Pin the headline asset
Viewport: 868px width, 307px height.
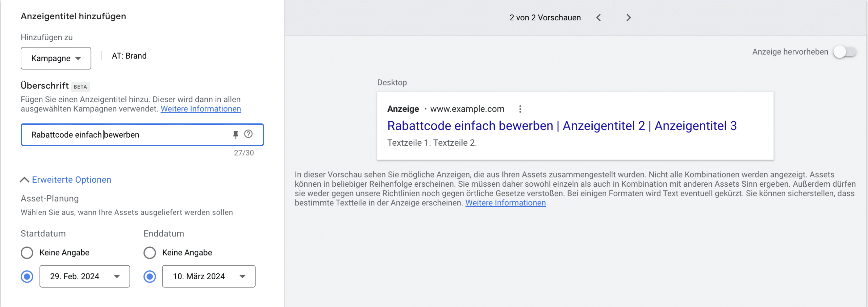click(236, 135)
